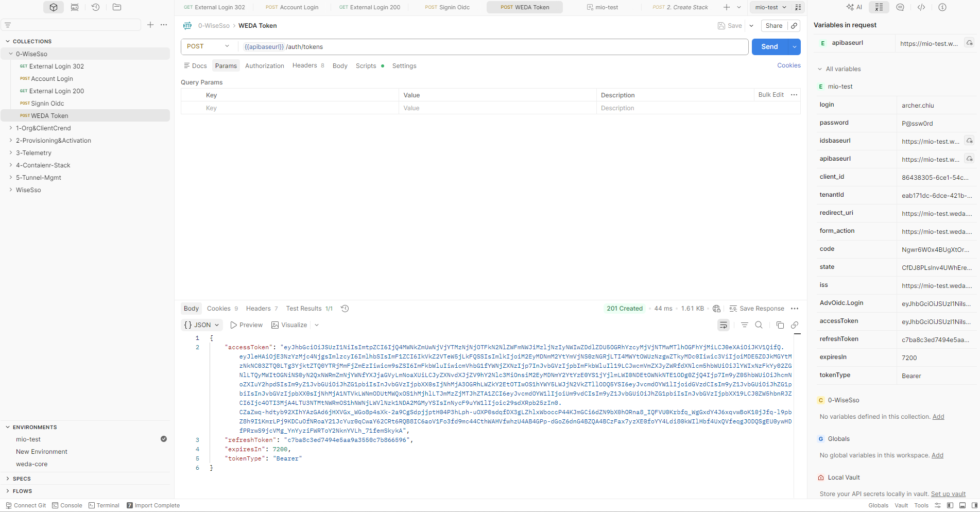This screenshot has width=980, height=512.
Task: Expand the 4-Contaienr-Stack folder
Action: point(11,165)
